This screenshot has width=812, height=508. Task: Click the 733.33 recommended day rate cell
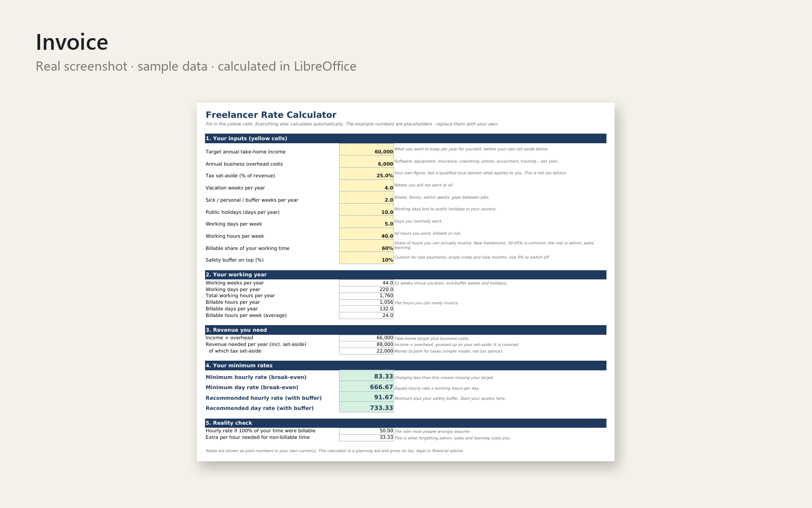pyautogui.click(x=366, y=407)
